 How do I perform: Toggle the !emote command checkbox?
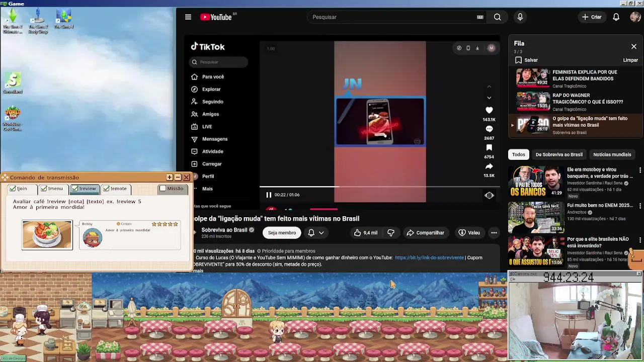(x=106, y=189)
